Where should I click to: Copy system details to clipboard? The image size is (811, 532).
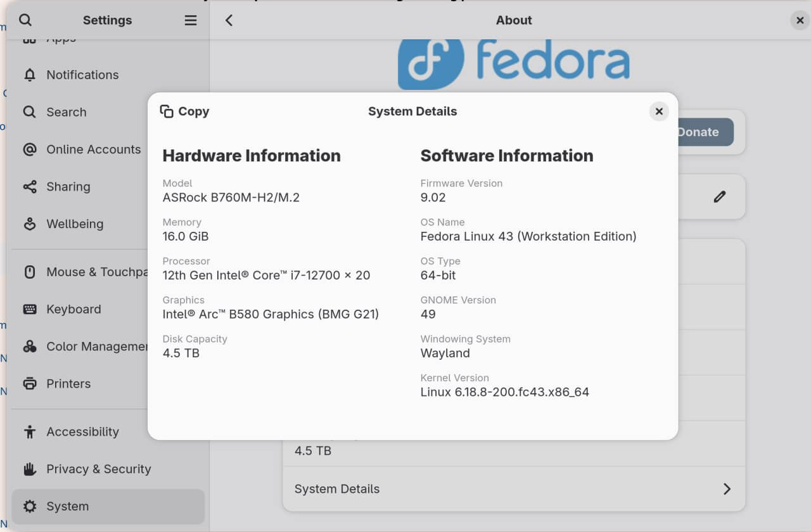[x=185, y=111]
